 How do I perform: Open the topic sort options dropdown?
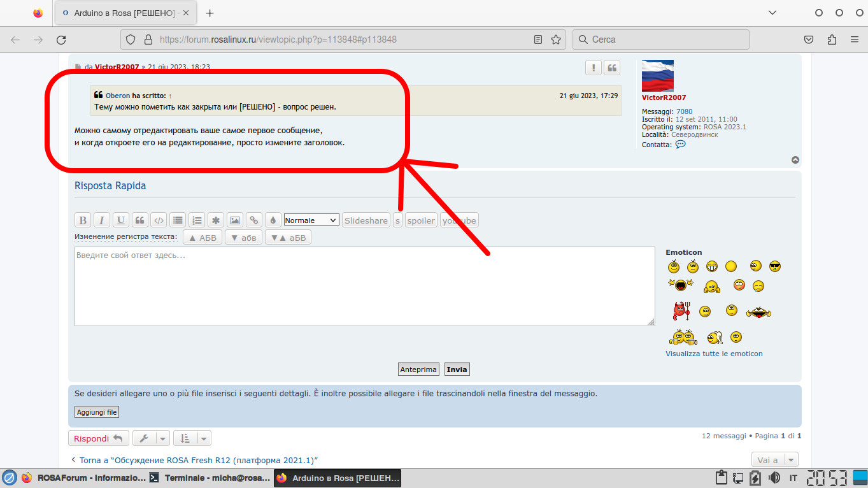tap(192, 438)
